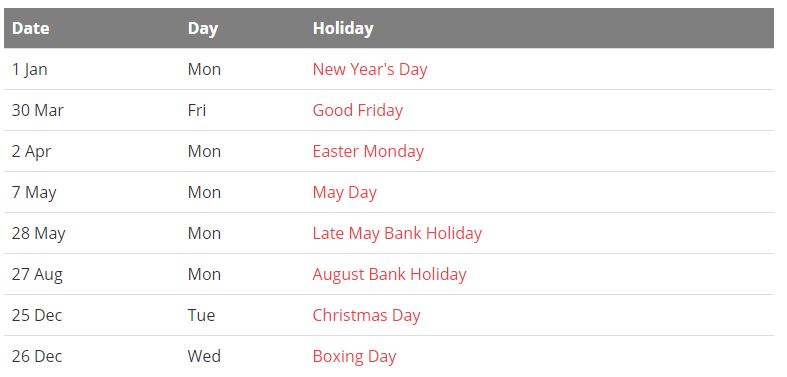
Task: Click the May Day link
Action: (344, 193)
